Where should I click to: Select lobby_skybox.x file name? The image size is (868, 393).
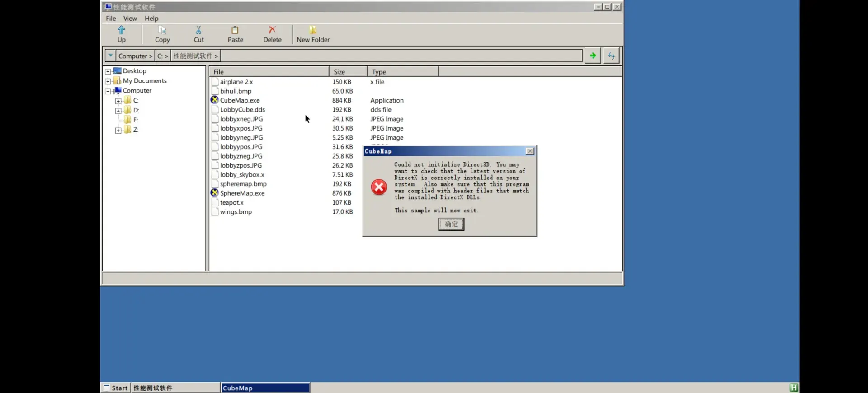tap(242, 174)
